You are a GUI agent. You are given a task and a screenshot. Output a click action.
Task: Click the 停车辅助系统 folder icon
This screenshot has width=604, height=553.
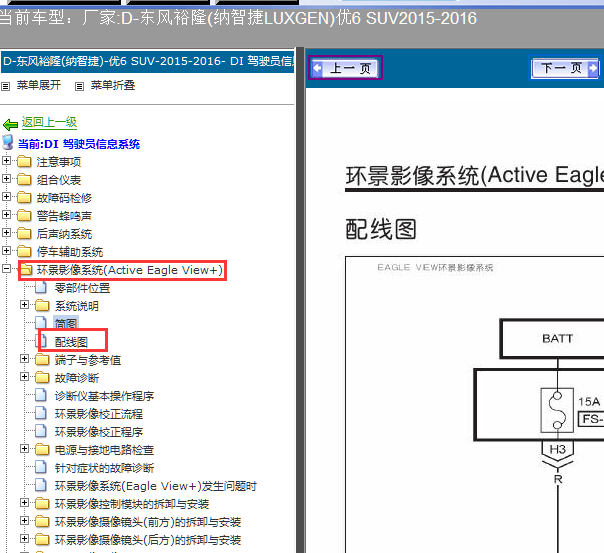click(x=24, y=251)
